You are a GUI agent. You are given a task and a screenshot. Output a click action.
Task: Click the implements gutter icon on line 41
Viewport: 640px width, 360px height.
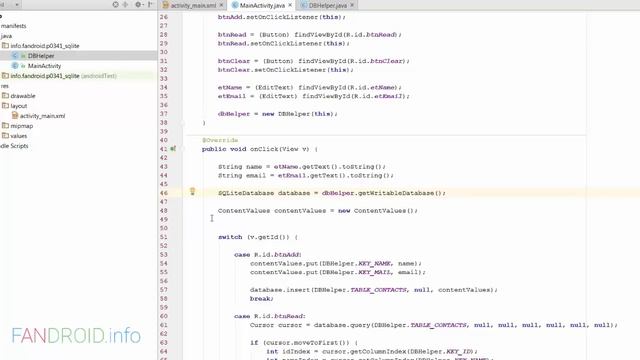click(x=173, y=149)
